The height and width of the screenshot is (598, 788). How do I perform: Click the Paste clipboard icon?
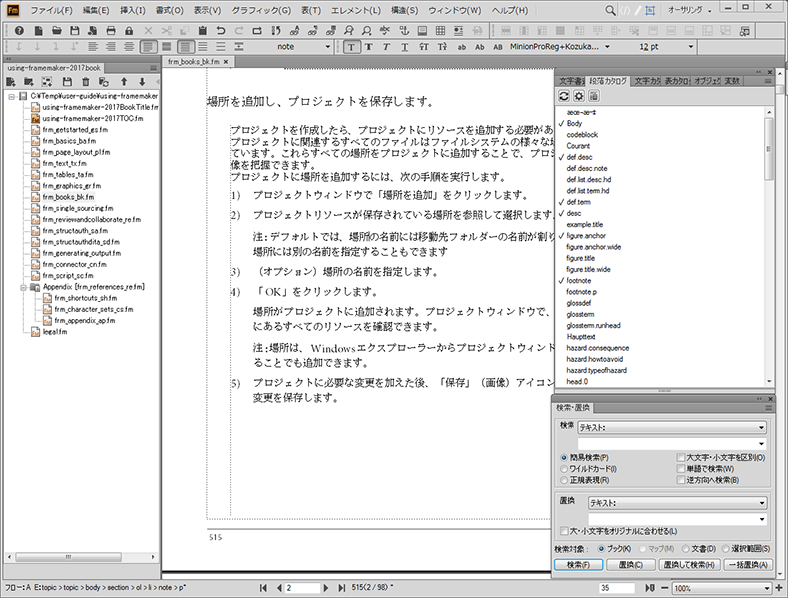pyautogui.click(x=202, y=31)
